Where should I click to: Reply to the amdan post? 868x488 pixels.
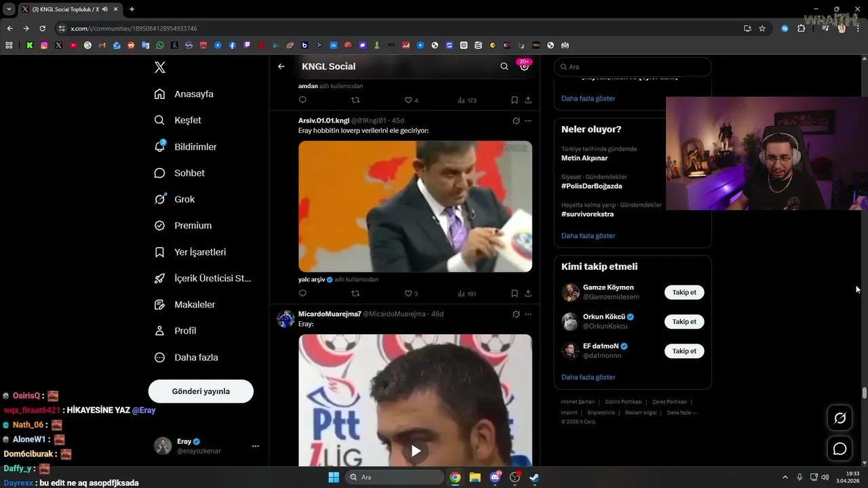302,100
